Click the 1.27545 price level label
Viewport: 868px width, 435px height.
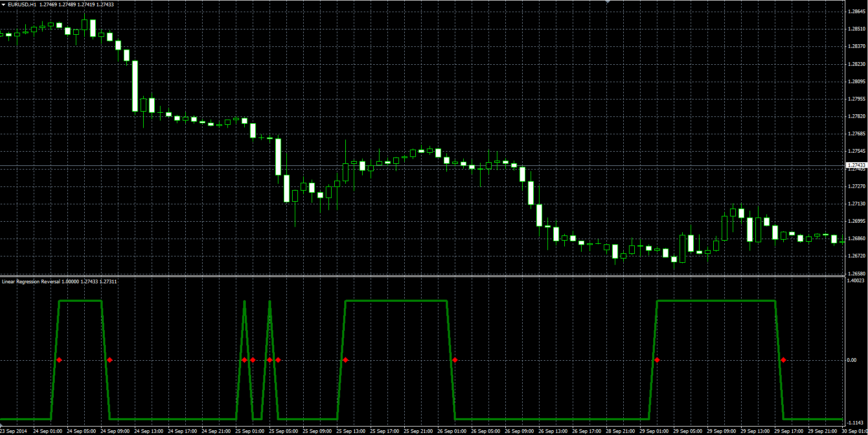(x=857, y=151)
